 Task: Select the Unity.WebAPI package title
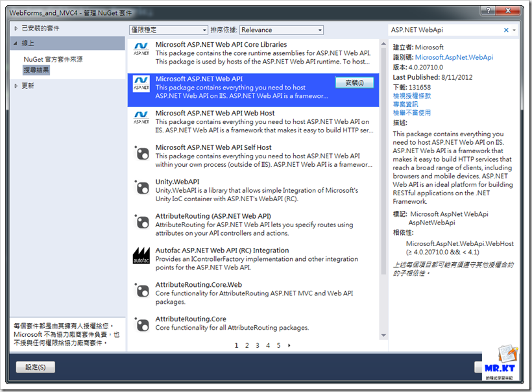pos(177,182)
